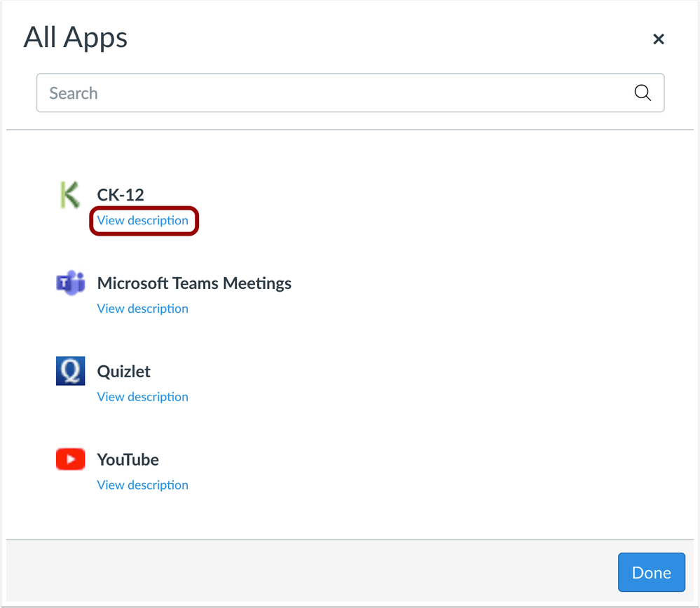Select the Microsoft Teams Meetings app name
700x608 pixels.
point(194,283)
